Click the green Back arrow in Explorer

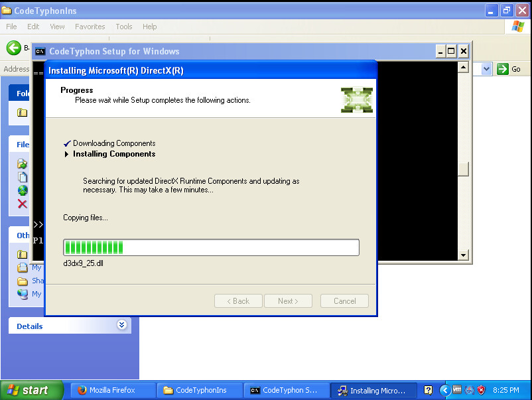[x=13, y=48]
